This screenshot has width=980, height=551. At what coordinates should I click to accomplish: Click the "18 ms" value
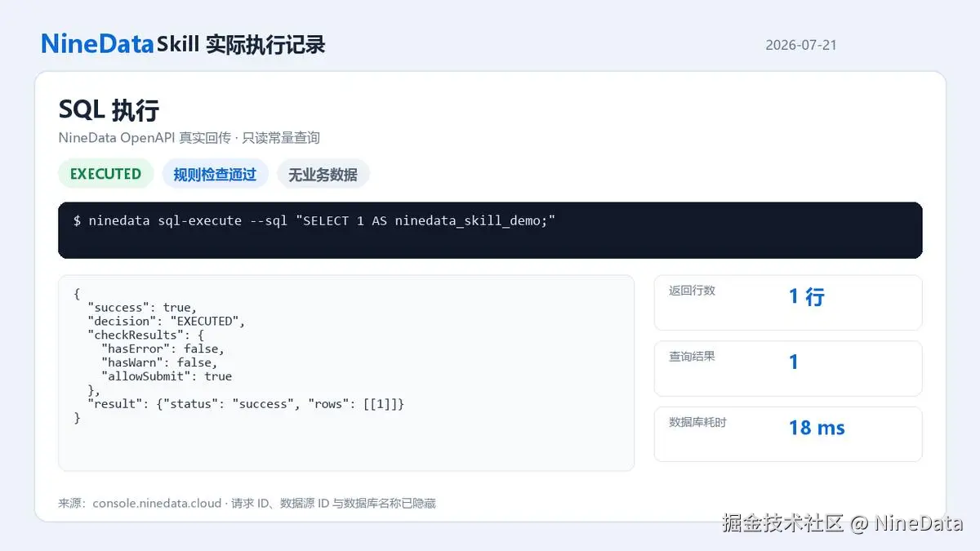[x=817, y=428]
